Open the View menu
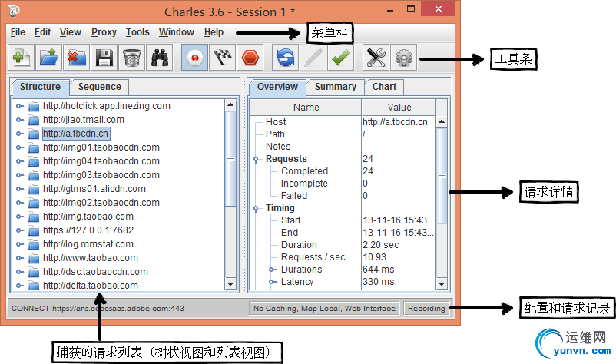The image size is (616, 364). coord(71,32)
